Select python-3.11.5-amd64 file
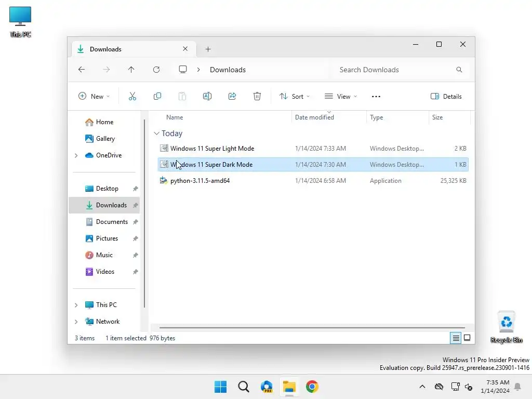 click(x=313, y=180)
